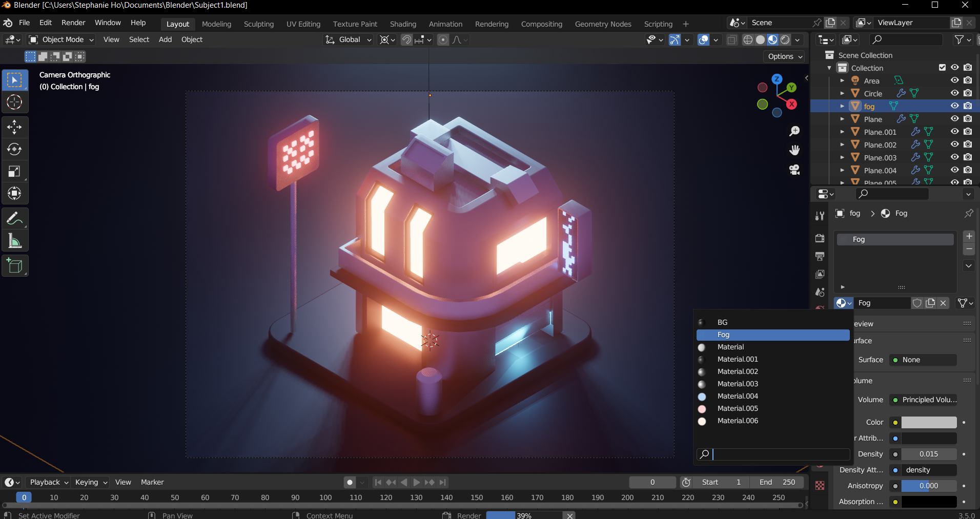Click the Marker menu in timeline
This screenshot has width=980, height=519.
[152, 482]
